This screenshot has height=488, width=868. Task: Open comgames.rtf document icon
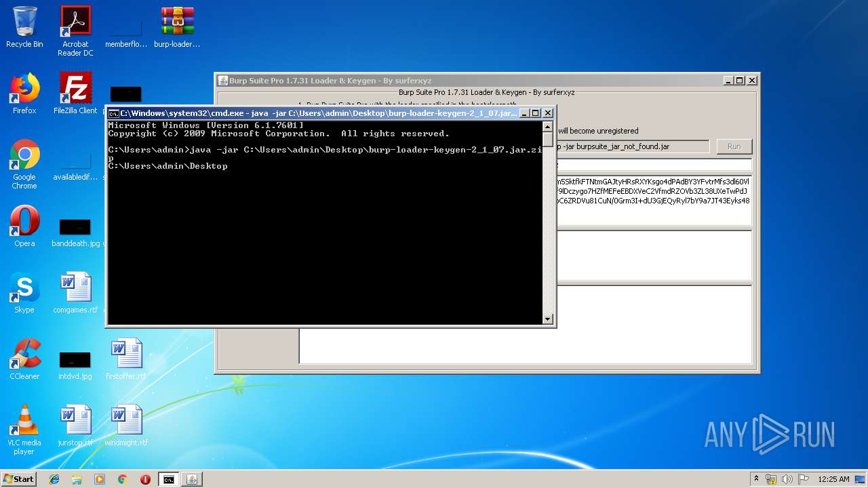coord(75,293)
